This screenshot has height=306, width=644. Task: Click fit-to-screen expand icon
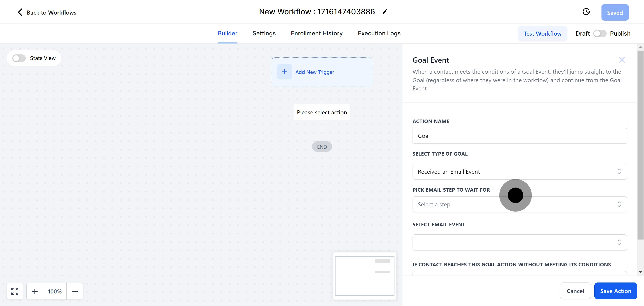point(15,291)
